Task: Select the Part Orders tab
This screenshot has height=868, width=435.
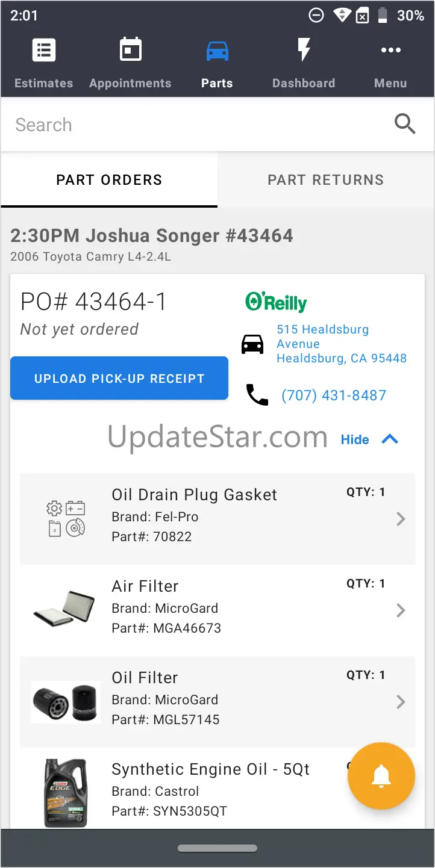Action: click(x=109, y=180)
